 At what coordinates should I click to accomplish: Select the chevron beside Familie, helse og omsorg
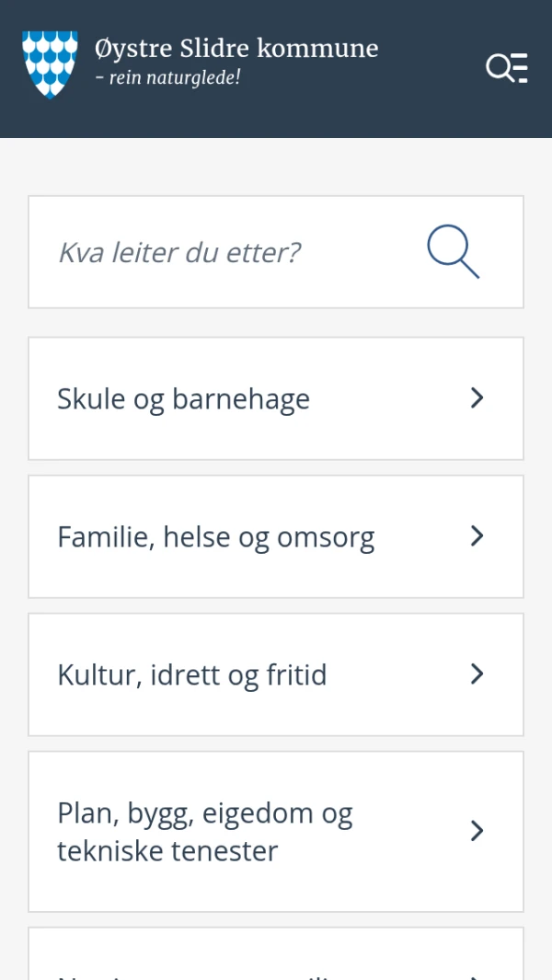(x=477, y=536)
